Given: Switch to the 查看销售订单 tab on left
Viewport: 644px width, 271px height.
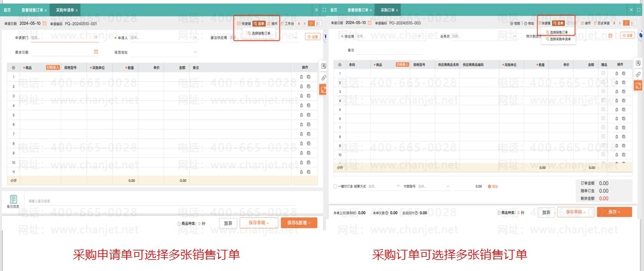Looking at the screenshot, I should click(34, 11).
